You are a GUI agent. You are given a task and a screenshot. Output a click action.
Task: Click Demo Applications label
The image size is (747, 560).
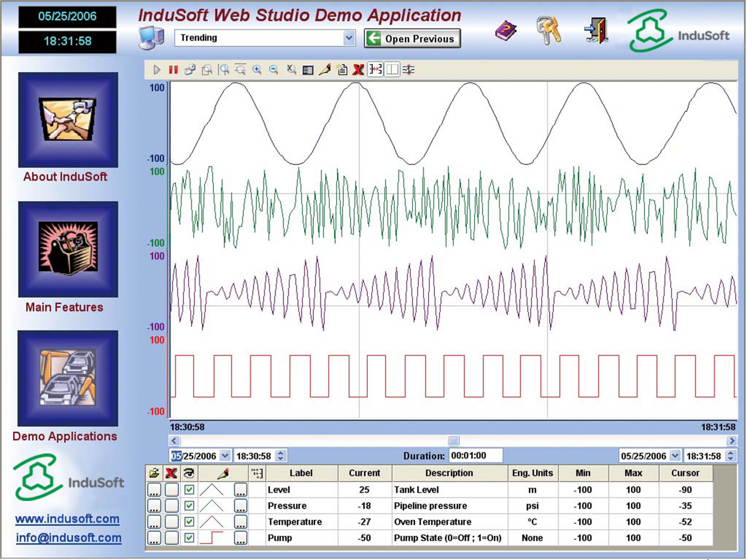[x=65, y=437]
